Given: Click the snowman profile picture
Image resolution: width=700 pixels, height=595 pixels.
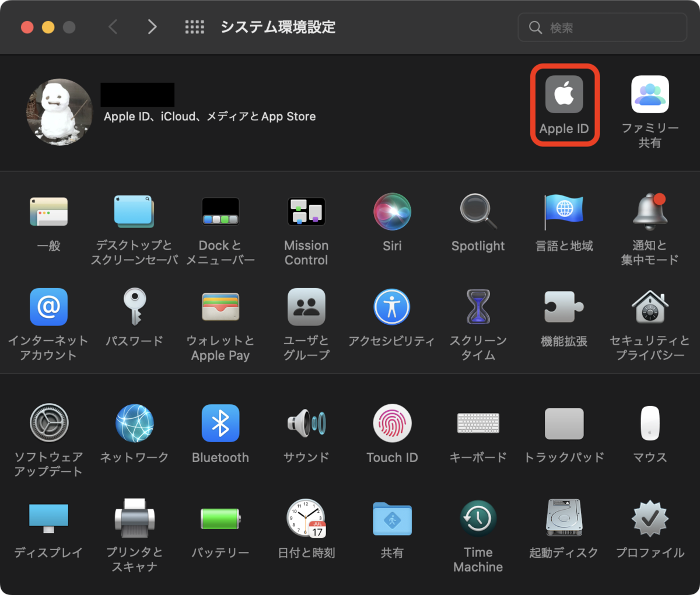Looking at the screenshot, I should pyautogui.click(x=60, y=112).
